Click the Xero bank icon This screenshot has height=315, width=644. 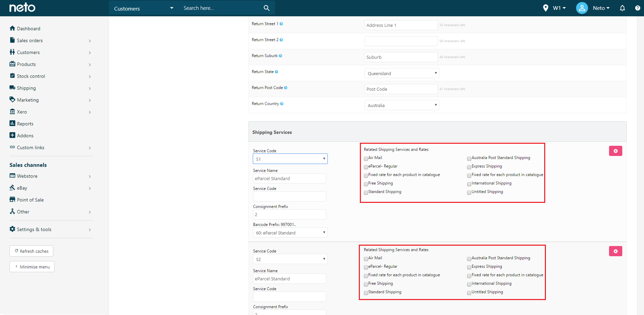coord(13,111)
